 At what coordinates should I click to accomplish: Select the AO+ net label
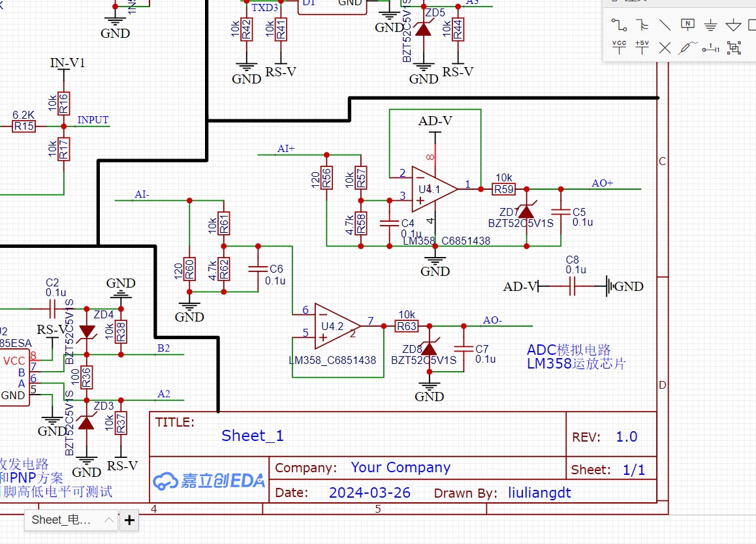602,183
